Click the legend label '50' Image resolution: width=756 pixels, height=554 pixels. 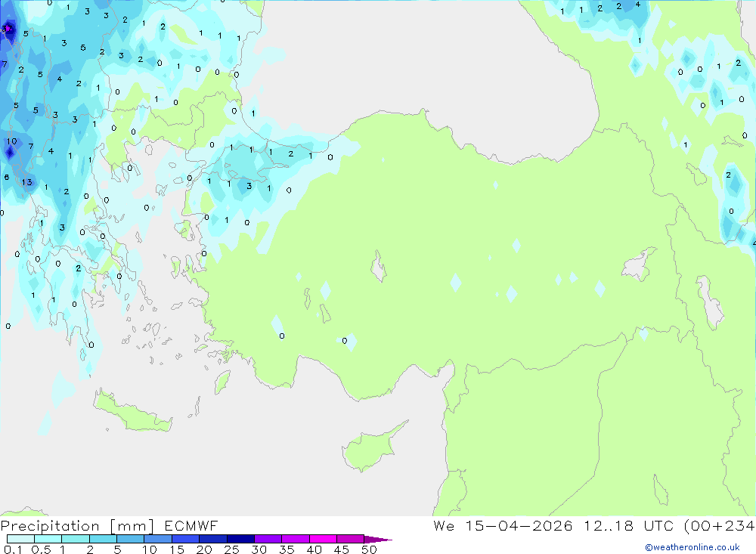[x=369, y=549]
